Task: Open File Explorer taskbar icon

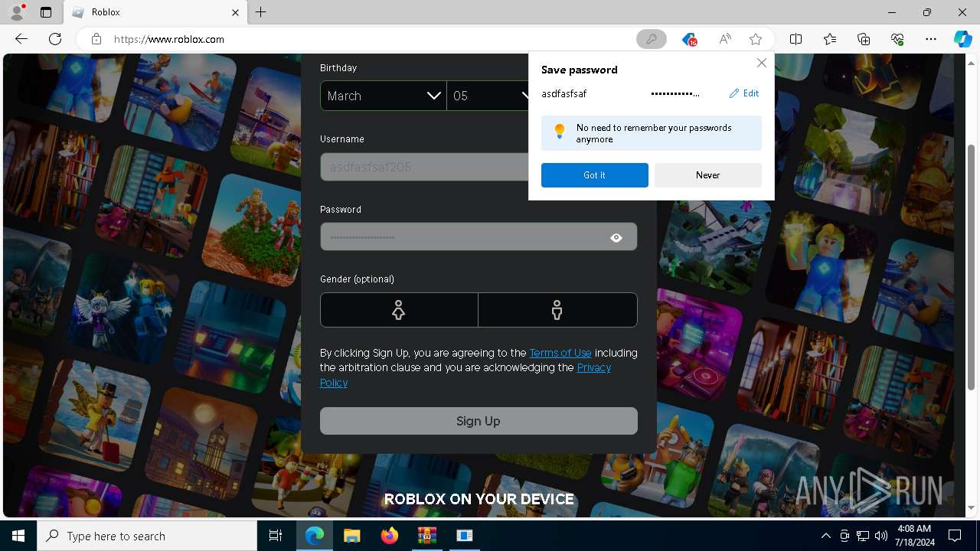Action: (351, 536)
